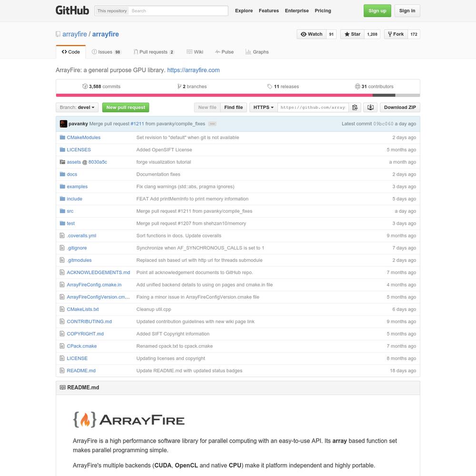The height and width of the screenshot is (476, 476).
Task: Open the arrayfire owner link
Action: pyautogui.click(x=75, y=34)
